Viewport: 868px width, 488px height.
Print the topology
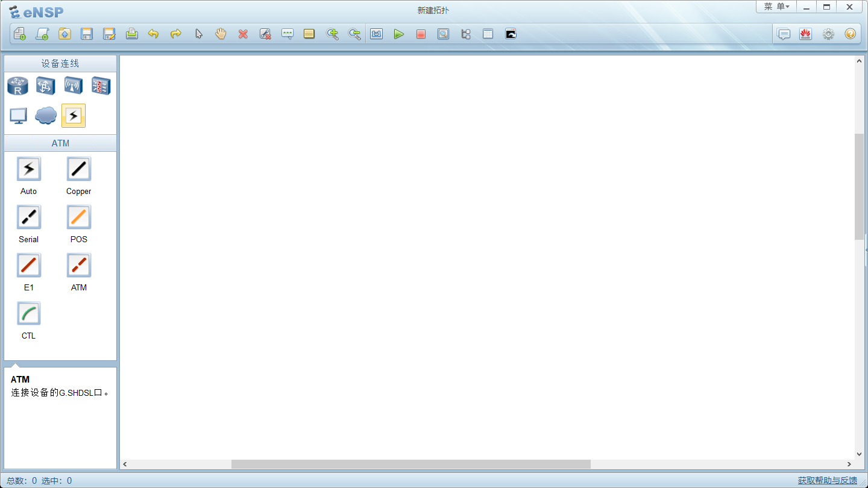pos(132,34)
